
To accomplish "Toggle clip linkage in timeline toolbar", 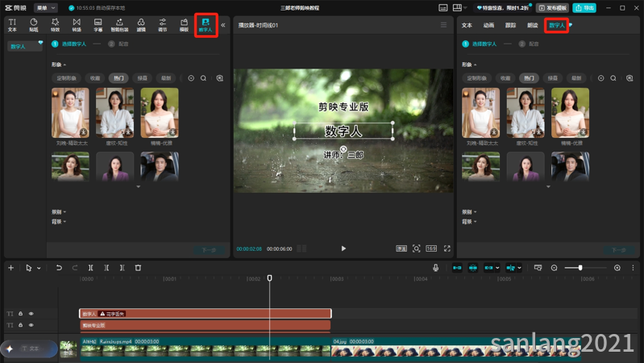I will (488, 268).
